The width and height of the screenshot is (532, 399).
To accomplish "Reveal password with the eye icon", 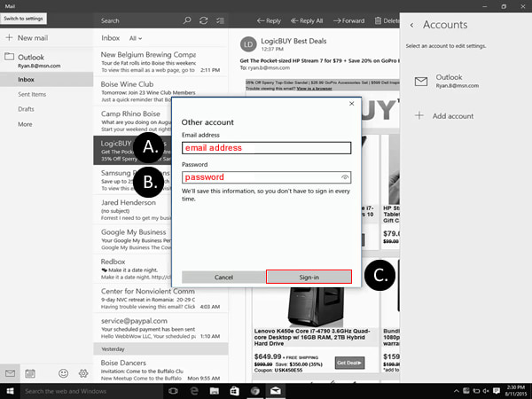I will click(x=344, y=177).
